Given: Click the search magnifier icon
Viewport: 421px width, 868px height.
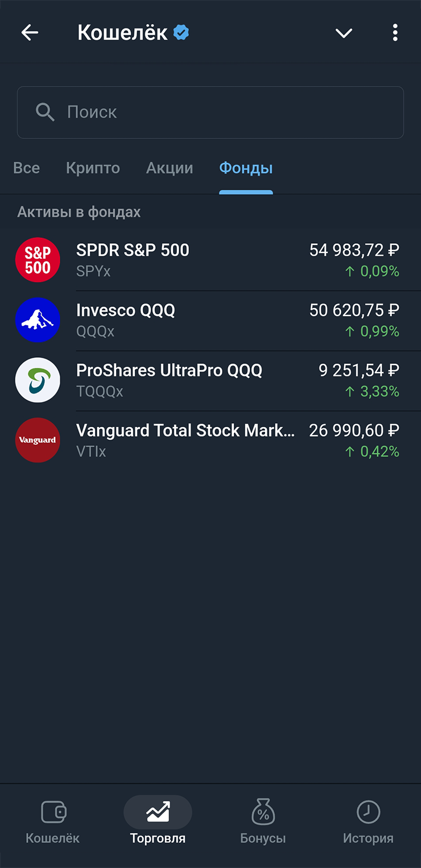Looking at the screenshot, I should pos(45,112).
